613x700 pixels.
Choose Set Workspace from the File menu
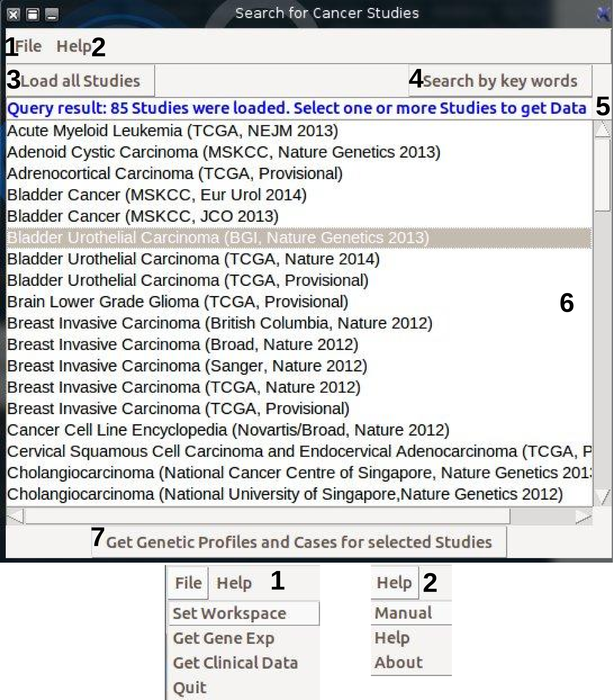(x=229, y=613)
